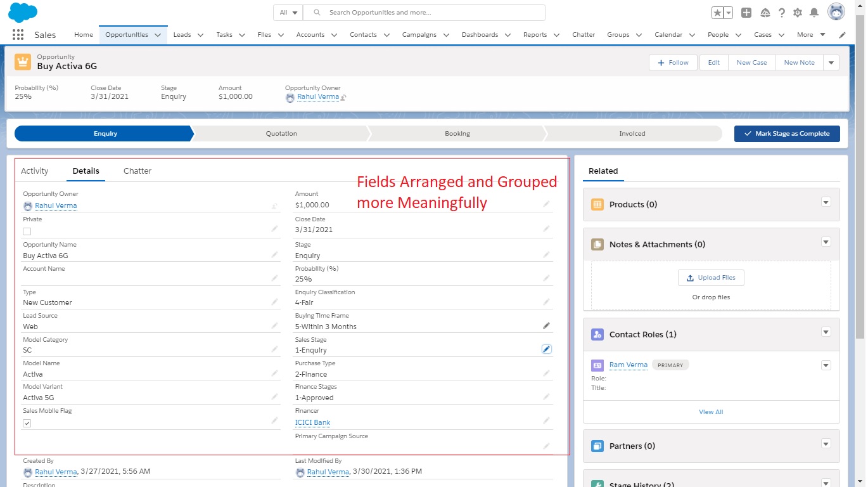Viewport: 868px width, 487px height.
Task: Click the Notes & Attachments icon
Action: pyautogui.click(x=597, y=244)
